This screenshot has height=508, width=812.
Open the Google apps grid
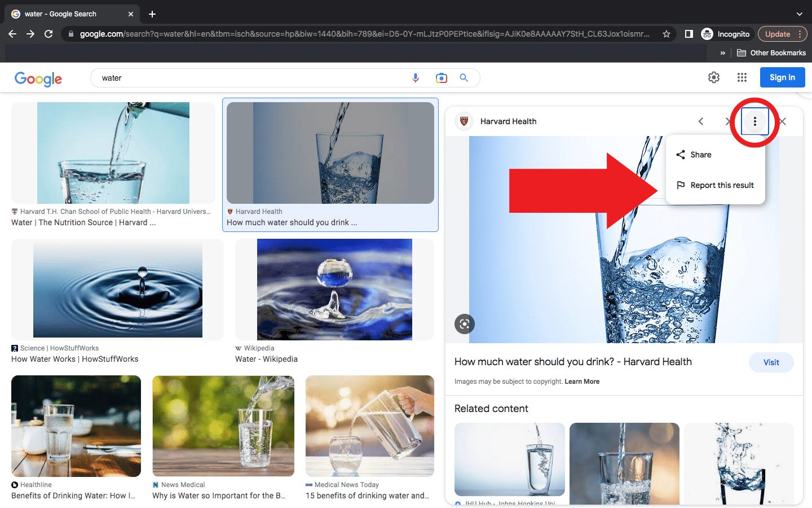click(x=742, y=77)
